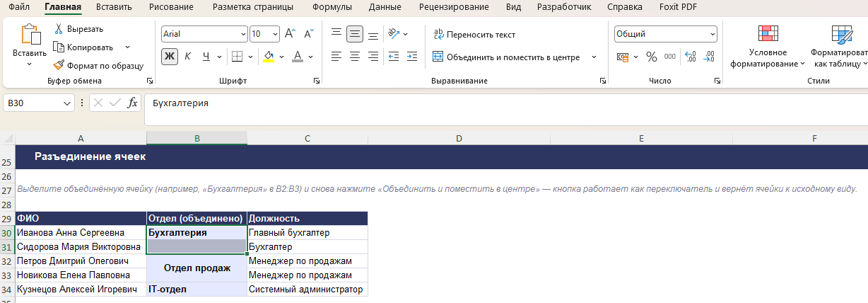Image resolution: width=868 pixels, height=303 pixels.
Task: Expand Копировать options arrow
Action: 127,47
